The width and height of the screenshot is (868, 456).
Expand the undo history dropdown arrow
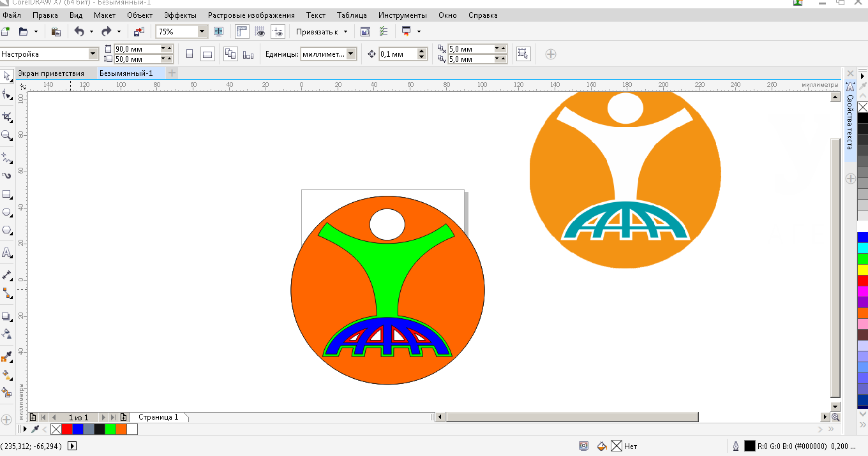[x=91, y=31]
